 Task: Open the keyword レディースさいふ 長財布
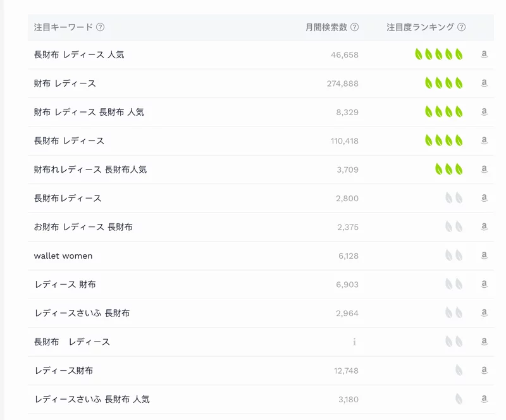(82, 313)
